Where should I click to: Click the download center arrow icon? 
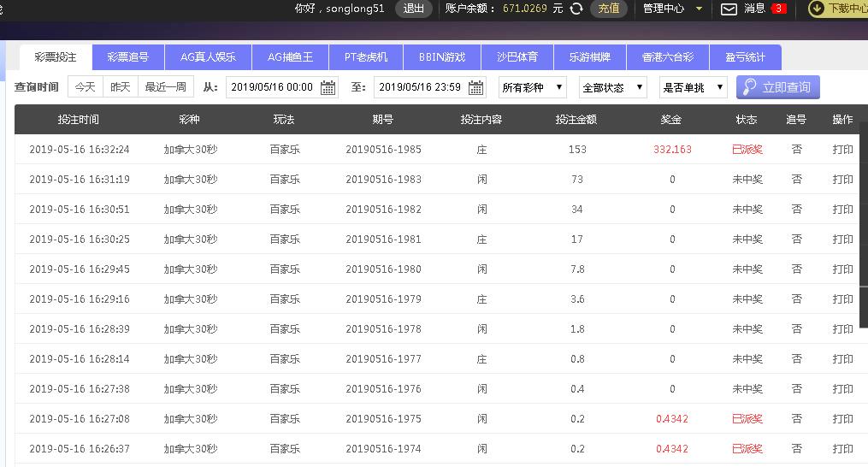(816, 9)
